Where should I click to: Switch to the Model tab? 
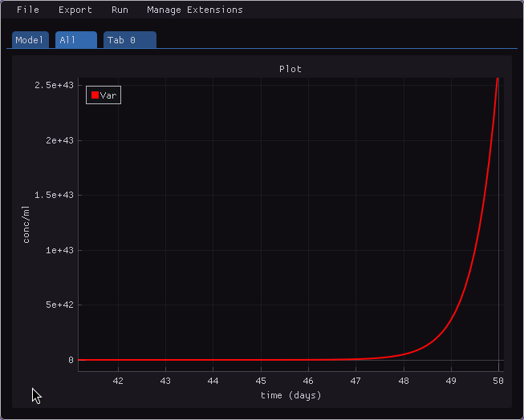(30, 40)
